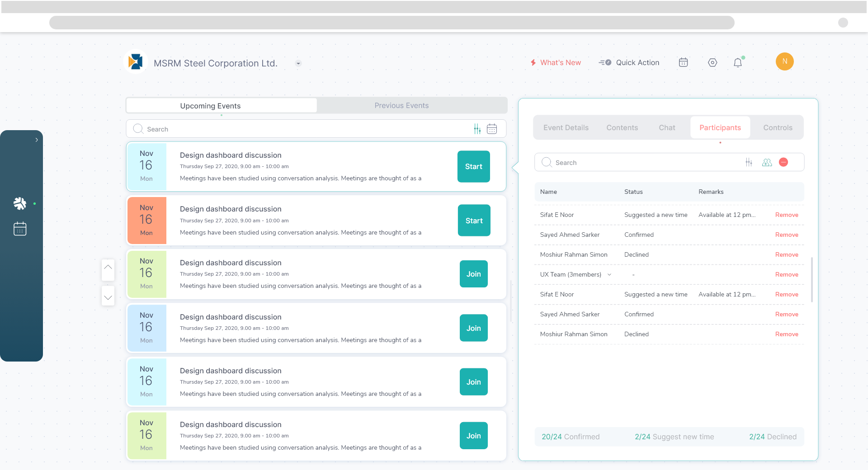Screen dimensions: 868x470
Task: Click the browser address bar
Action: pyautogui.click(x=392, y=23)
